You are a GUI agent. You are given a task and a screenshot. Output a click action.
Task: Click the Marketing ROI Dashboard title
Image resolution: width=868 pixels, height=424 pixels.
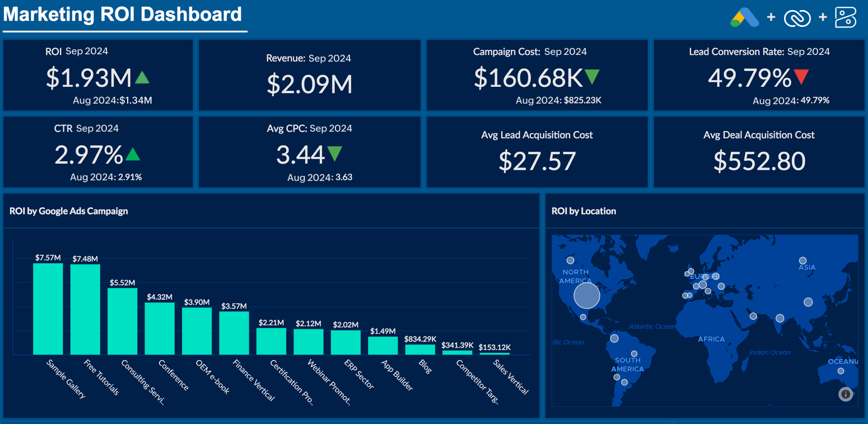123,14
